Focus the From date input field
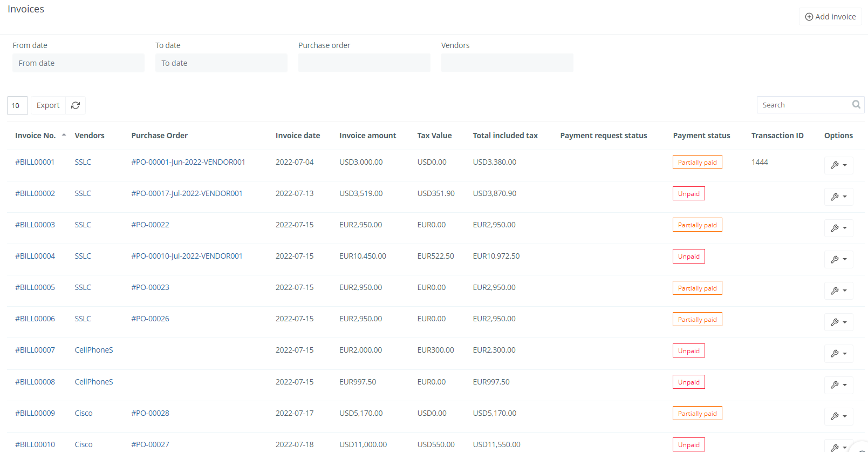Viewport: 868px width, 452px height. click(78, 63)
